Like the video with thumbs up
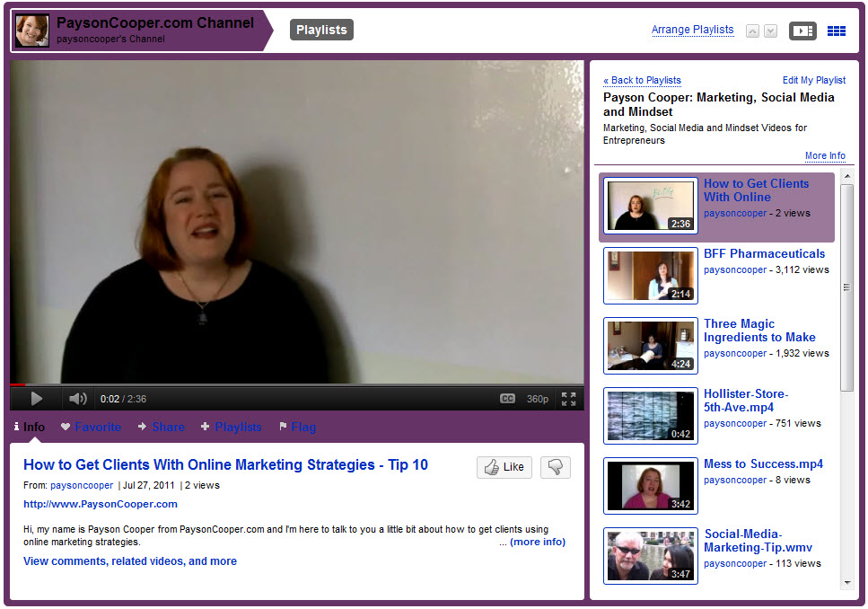 (504, 467)
